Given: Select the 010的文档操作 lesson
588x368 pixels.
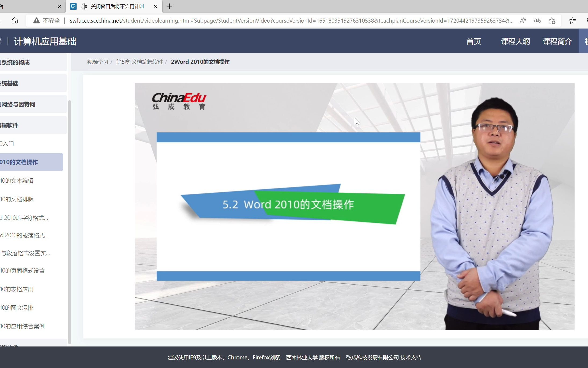Looking at the screenshot, I should point(31,162).
